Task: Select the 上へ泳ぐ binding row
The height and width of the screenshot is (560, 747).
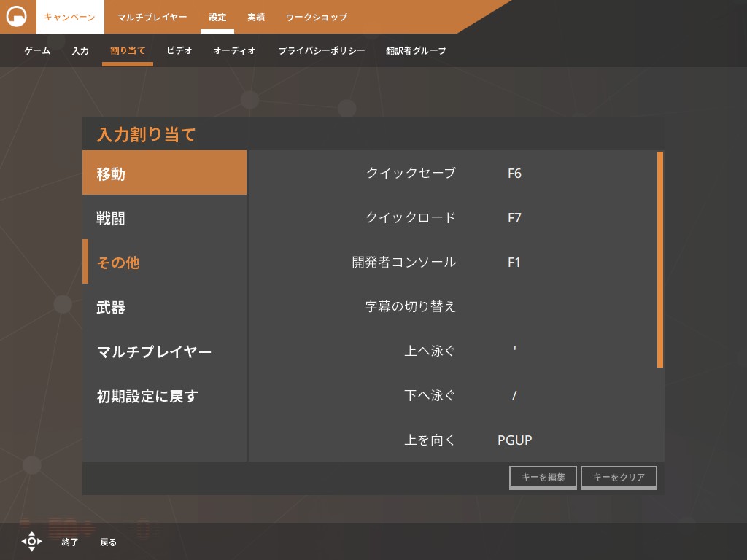Action: (452, 351)
